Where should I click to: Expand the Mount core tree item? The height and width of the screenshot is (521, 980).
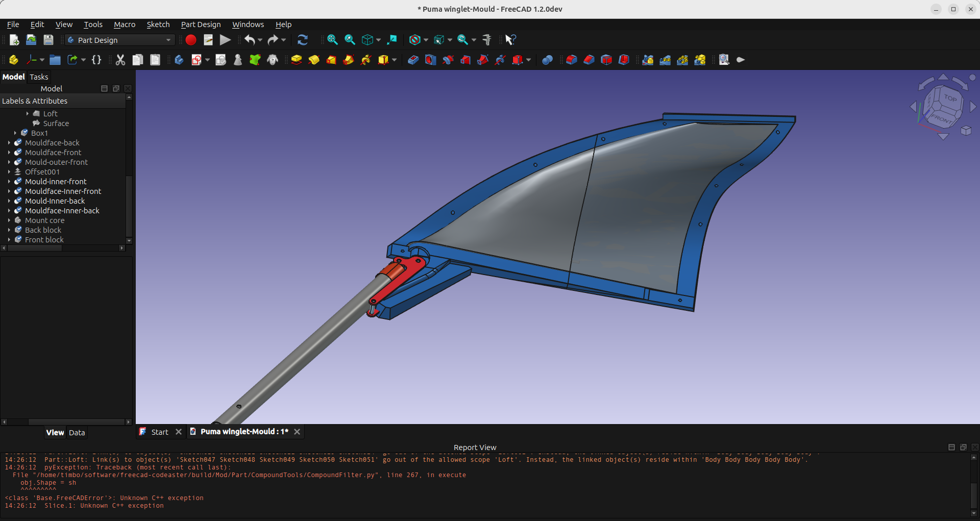click(9, 220)
